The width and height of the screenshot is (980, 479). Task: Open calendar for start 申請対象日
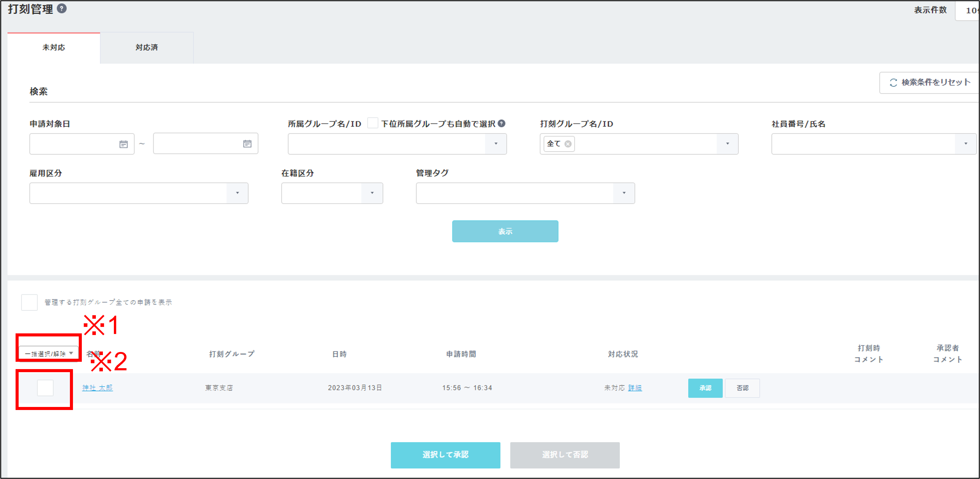click(x=123, y=144)
